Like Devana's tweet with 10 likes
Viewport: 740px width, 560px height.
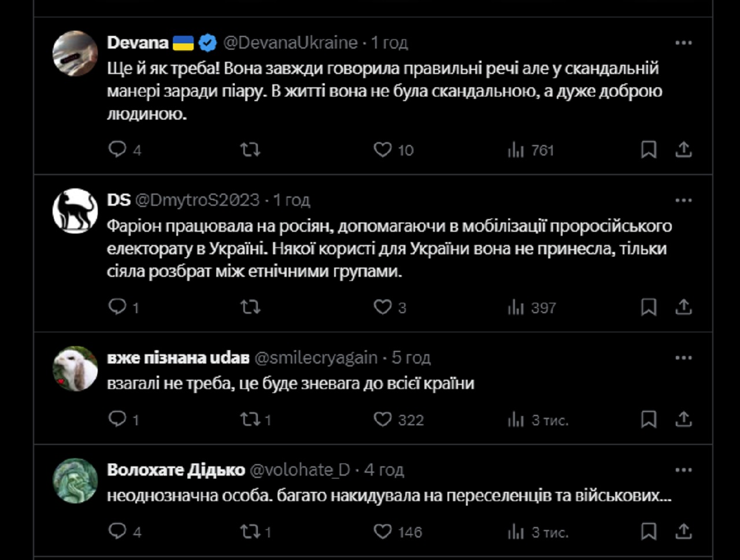tap(383, 150)
